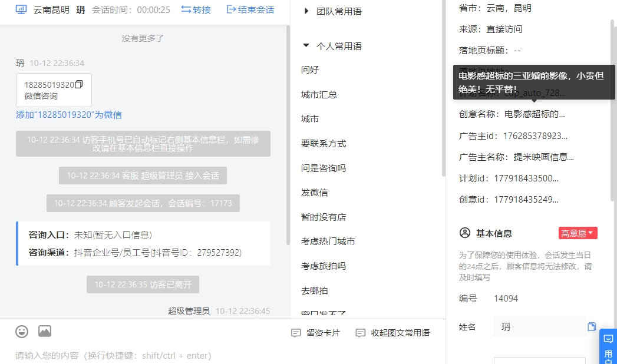Click the 微信咨询 contact card
The width and height of the screenshot is (617, 364).
click(54, 90)
